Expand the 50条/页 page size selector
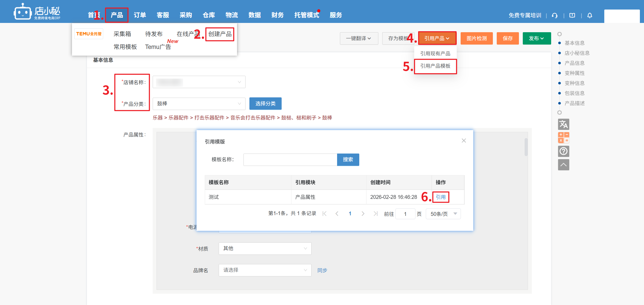Screen dimensions: 644x305 pyautogui.click(x=443, y=214)
